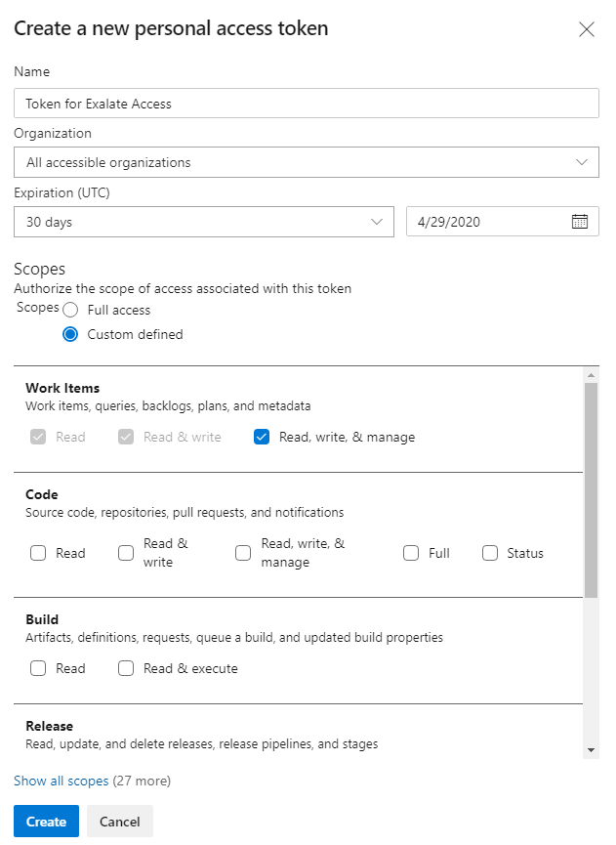Enable the Code Full scope checkbox
The image size is (616, 845).
point(411,553)
